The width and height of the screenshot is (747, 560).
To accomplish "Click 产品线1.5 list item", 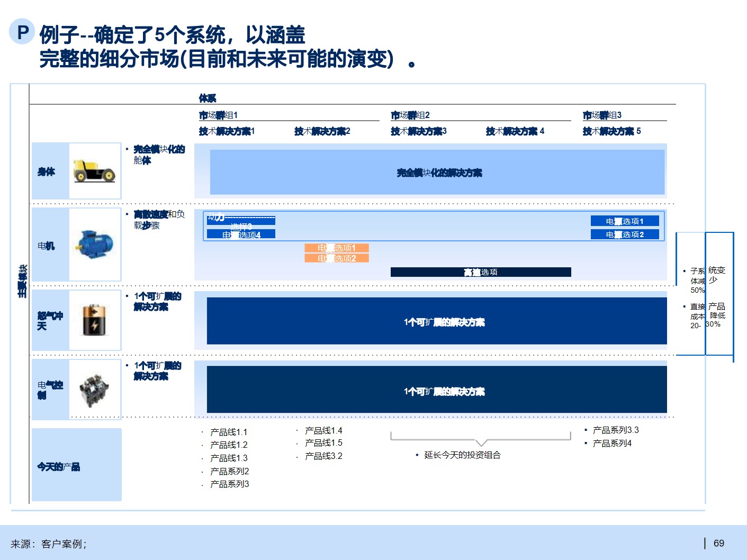I will pos(323,442).
